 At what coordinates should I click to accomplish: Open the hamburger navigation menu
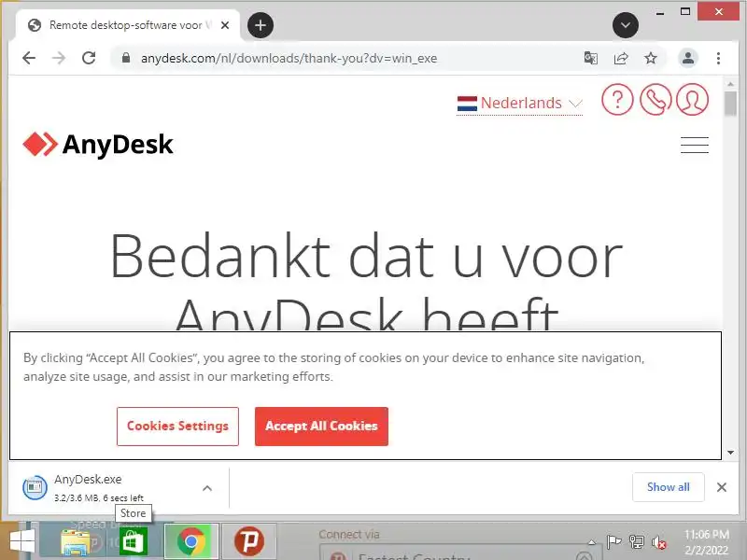tap(694, 145)
